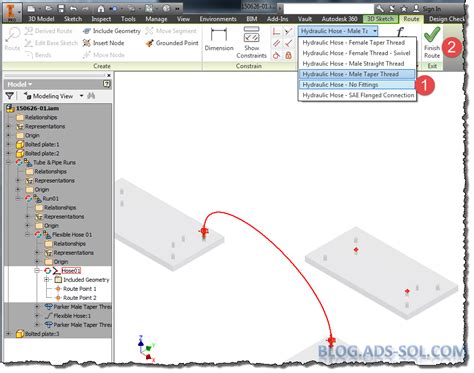474x373 pixels.
Task: Switch to the Environments tab
Action: pos(218,19)
